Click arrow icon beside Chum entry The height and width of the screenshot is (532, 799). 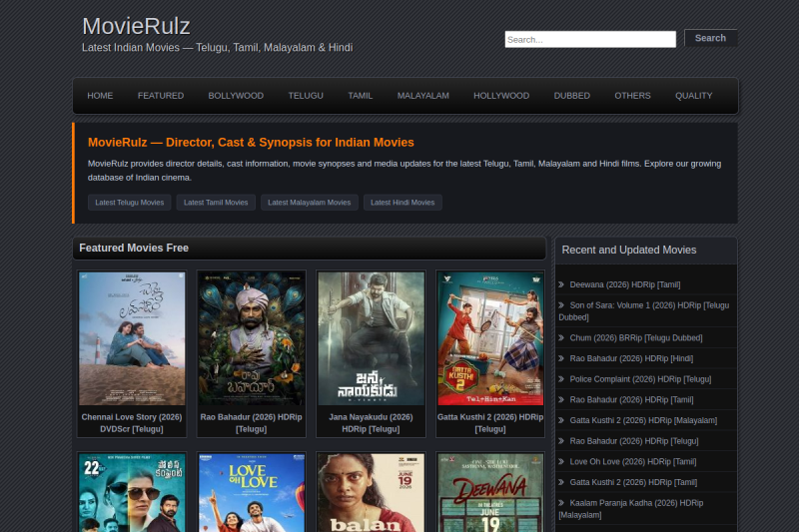(x=561, y=337)
